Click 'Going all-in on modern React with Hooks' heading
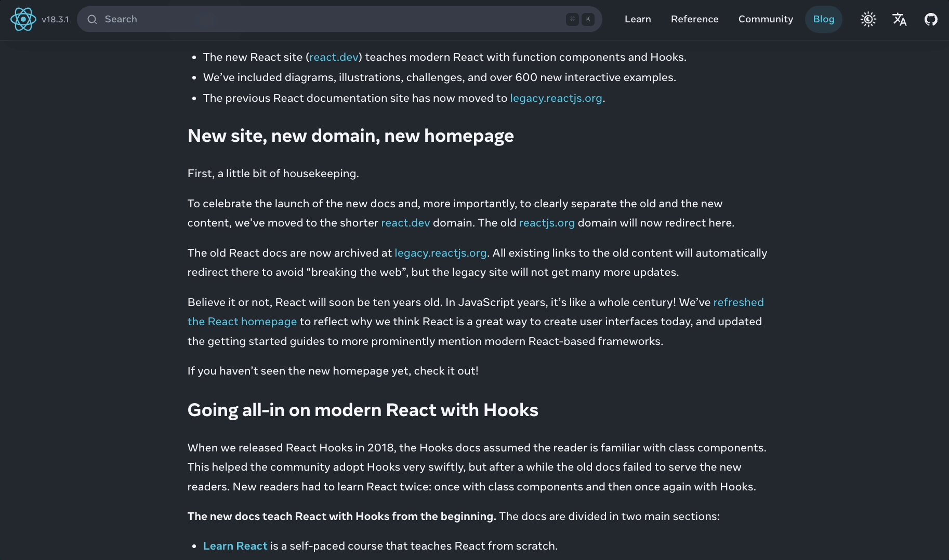 click(362, 410)
